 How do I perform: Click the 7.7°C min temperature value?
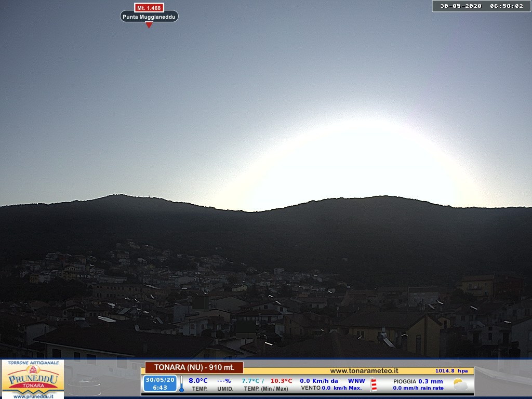pyautogui.click(x=252, y=381)
